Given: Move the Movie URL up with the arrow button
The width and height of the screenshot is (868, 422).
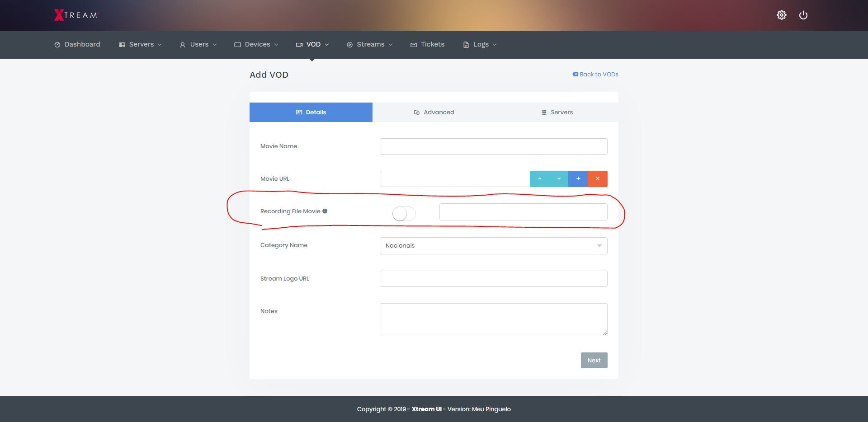Looking at the screenshot, I should 539,179.
